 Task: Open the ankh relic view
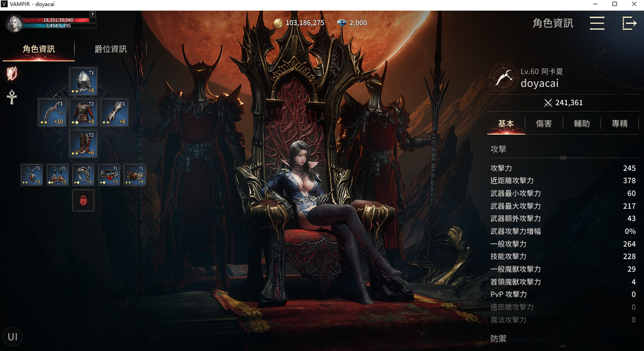12,97
